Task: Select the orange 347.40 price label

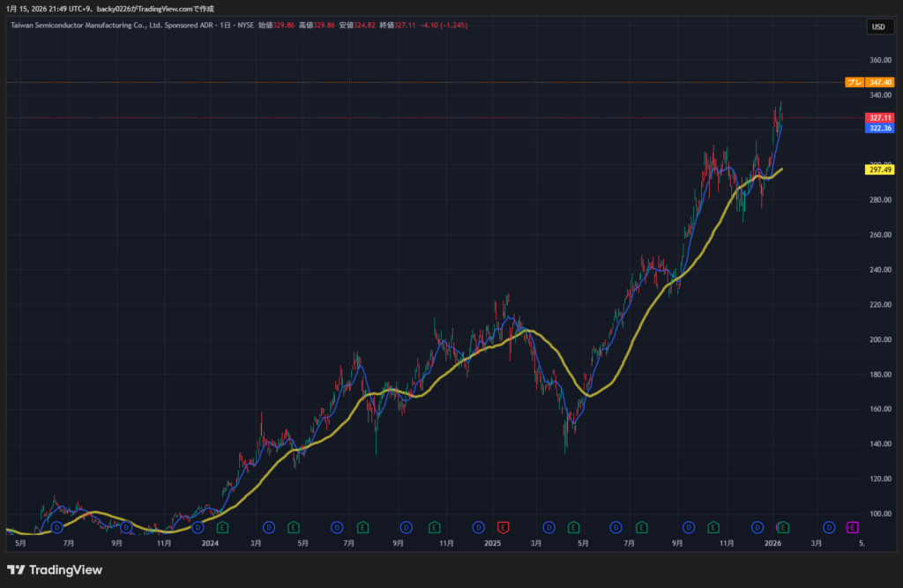Action: coord(881,82)
